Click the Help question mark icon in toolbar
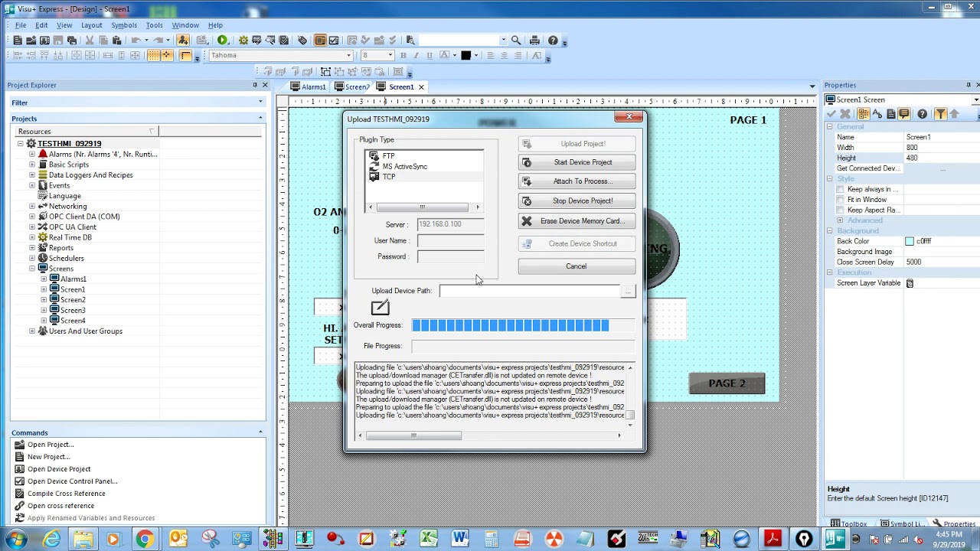This screenshot has height=551, width=980. [553, 40]
